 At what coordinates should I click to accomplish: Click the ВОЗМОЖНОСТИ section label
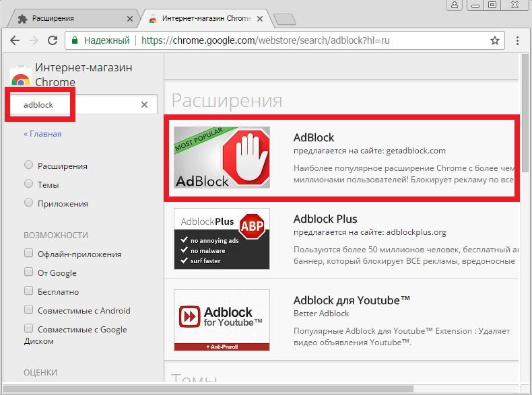56,236
